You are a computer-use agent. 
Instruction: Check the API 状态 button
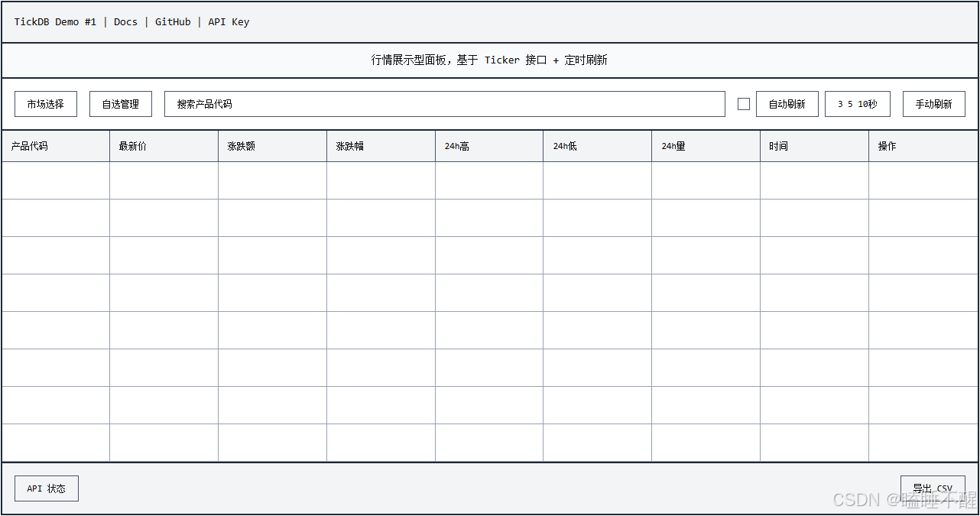[47, 488]
